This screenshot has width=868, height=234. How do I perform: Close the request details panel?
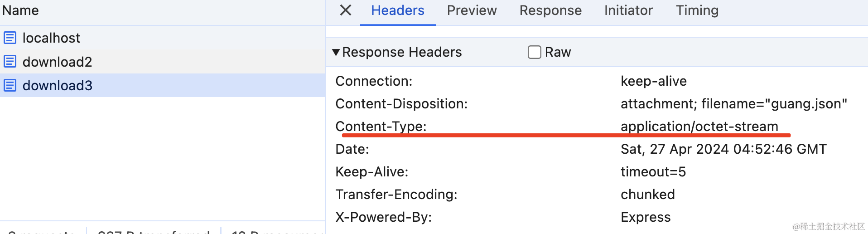pyautogui.click(x=345, y=10)
